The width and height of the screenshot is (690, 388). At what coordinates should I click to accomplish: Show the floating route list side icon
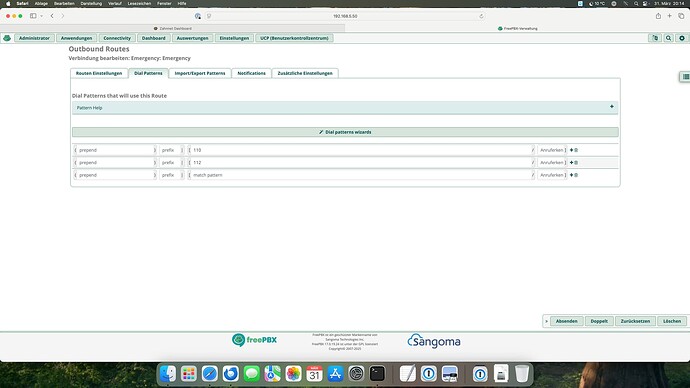click(685, 77)
